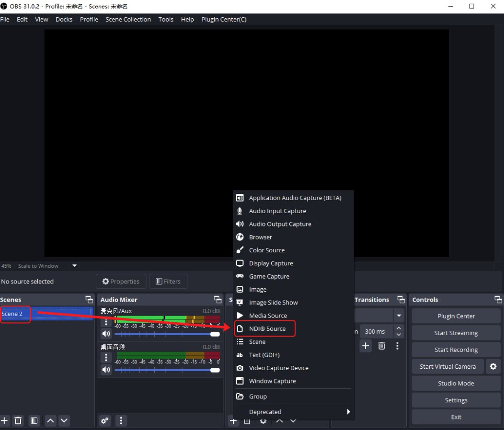Click Plugin Center button in Controls

456,316
